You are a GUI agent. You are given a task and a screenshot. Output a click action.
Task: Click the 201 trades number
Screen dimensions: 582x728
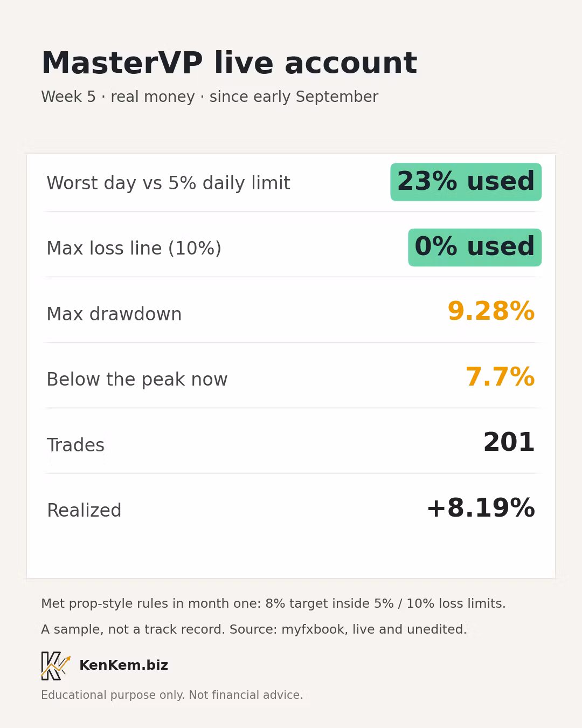coord(509,443)
